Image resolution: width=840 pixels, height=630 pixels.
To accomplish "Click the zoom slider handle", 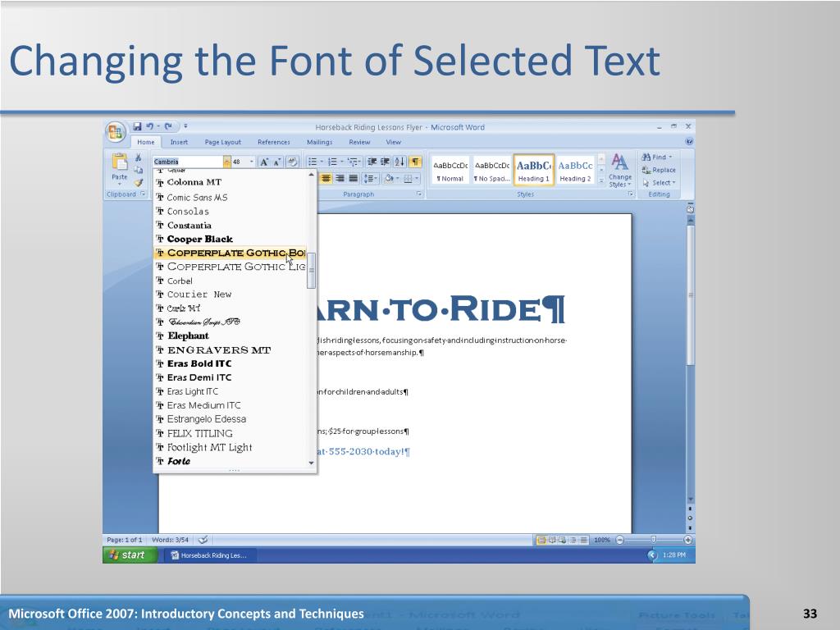I will pyautogui.click(x=654, y=540).
